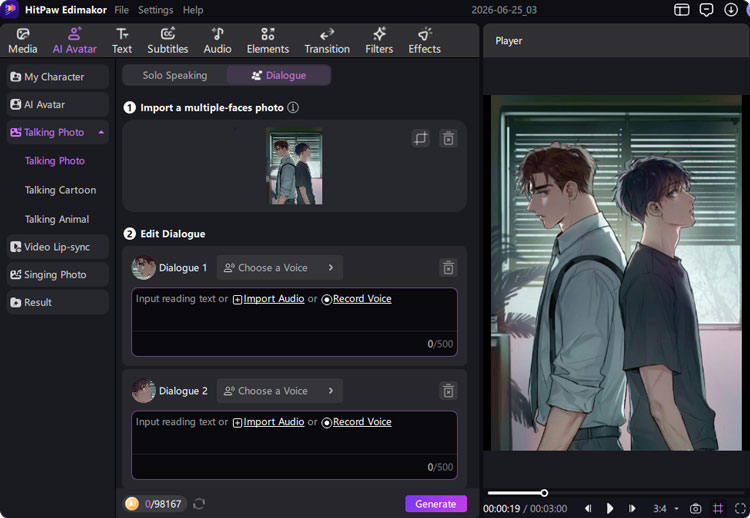
Task: Import Audio for Dialogue 1
Action: [268, 299]
